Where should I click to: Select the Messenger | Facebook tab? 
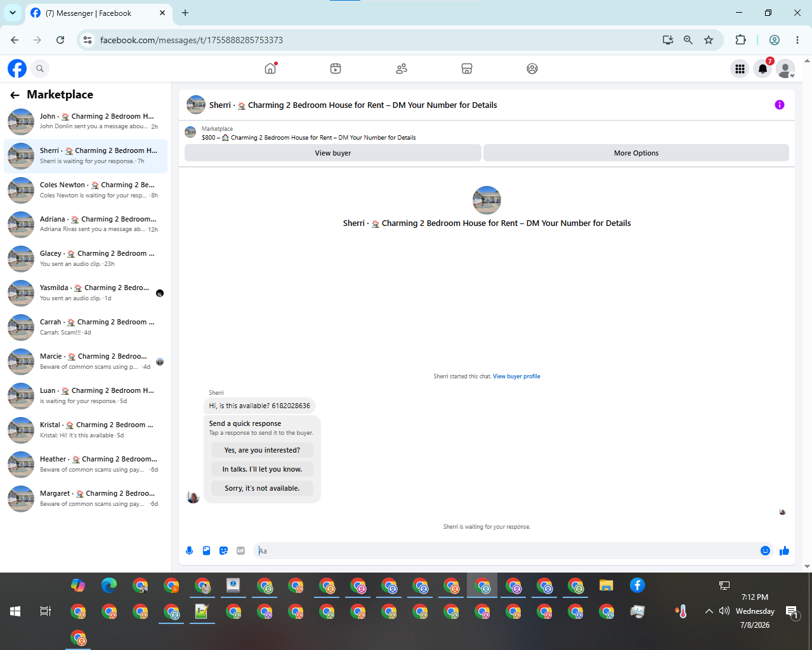[98, 13]
